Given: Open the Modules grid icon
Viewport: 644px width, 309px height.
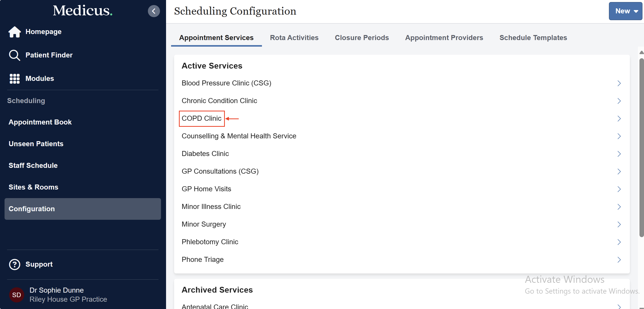Looking at the screenshot, I should 14,79.
